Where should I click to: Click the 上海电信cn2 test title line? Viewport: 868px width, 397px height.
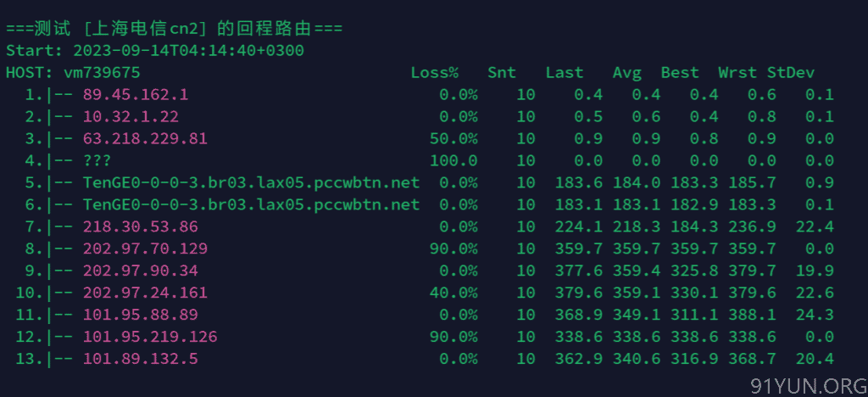[174, 28]
